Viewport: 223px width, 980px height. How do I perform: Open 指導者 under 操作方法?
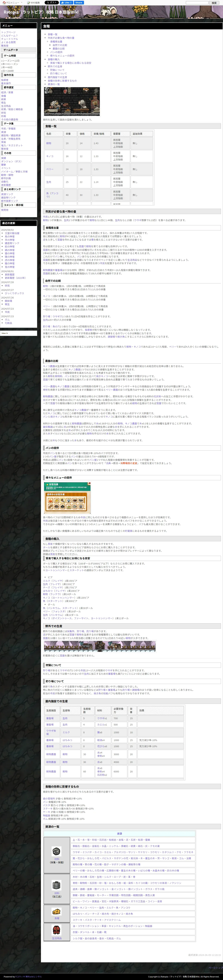click(x=5, y=80)
